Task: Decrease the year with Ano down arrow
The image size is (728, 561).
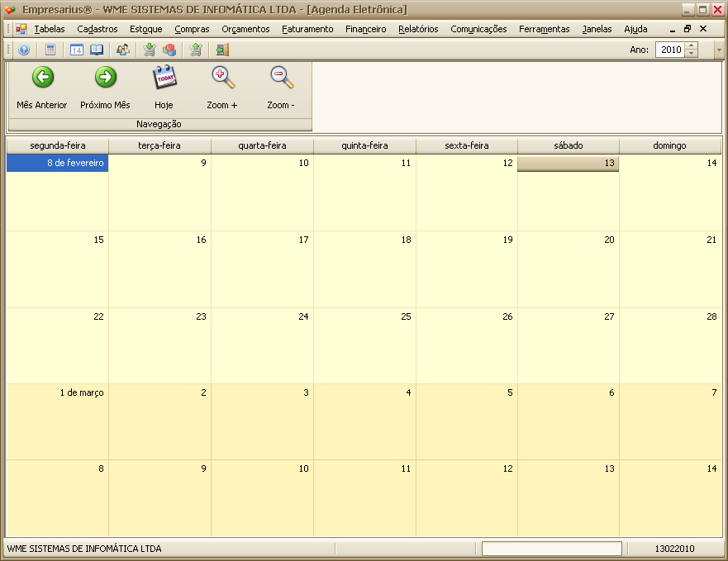Action: pos(692,54)
